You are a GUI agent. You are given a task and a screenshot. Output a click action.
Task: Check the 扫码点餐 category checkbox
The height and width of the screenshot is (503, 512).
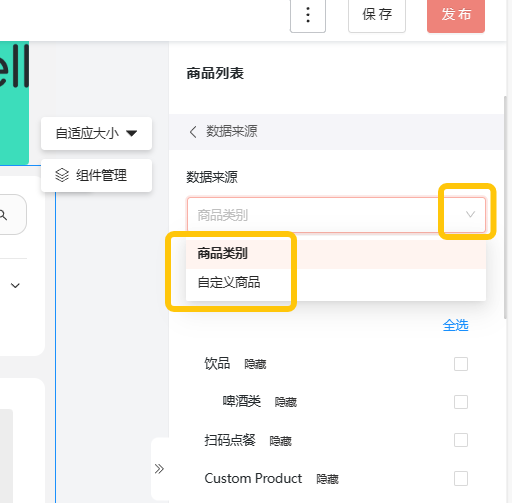click(x=461, y=440)
